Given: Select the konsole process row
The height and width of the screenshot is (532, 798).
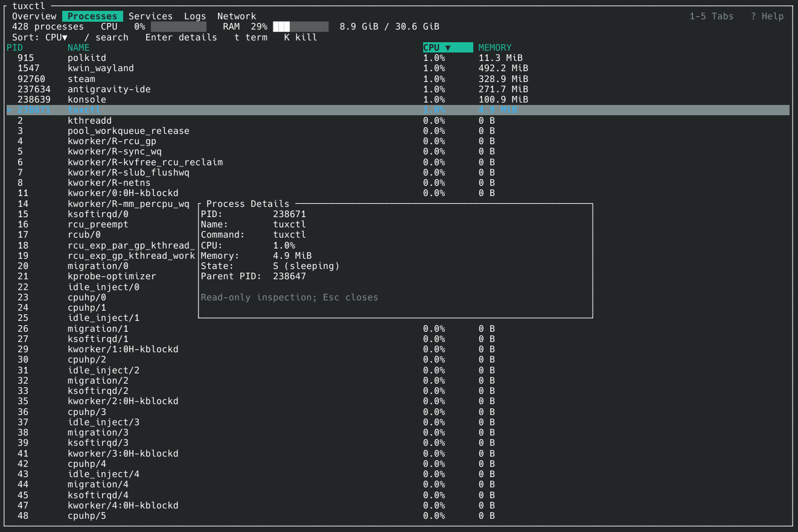Looking at the screenshot, I should click(x=398, y=100).
